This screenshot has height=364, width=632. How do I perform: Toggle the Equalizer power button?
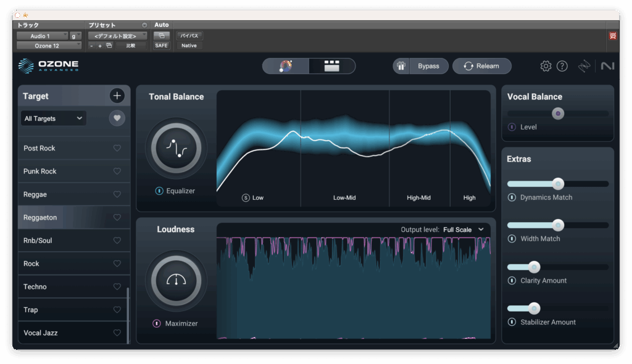pos(159,191)
